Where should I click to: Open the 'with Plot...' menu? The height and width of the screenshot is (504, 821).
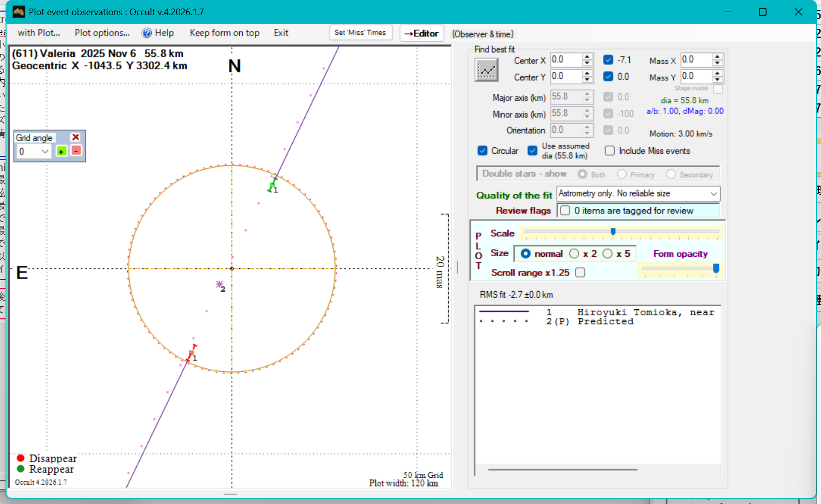(39, 33)
